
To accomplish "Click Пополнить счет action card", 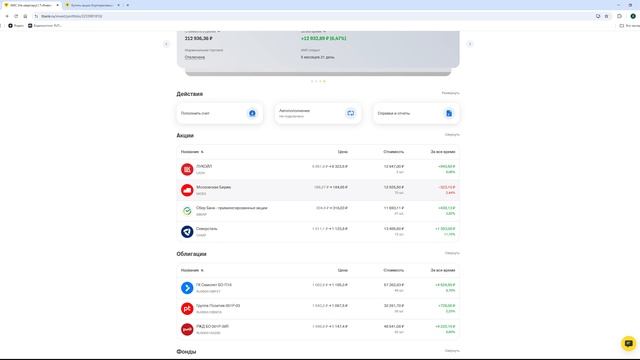I will click(x=220, y=113).
